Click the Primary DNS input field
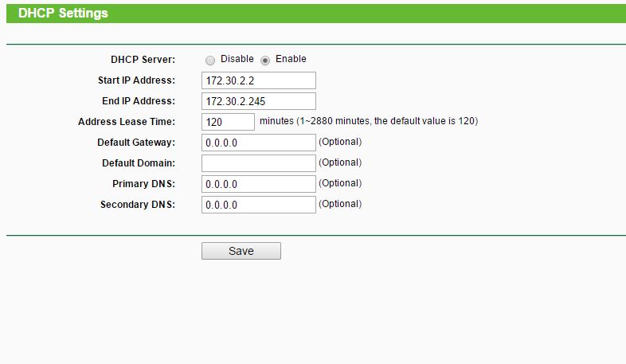 pos(259,185)
